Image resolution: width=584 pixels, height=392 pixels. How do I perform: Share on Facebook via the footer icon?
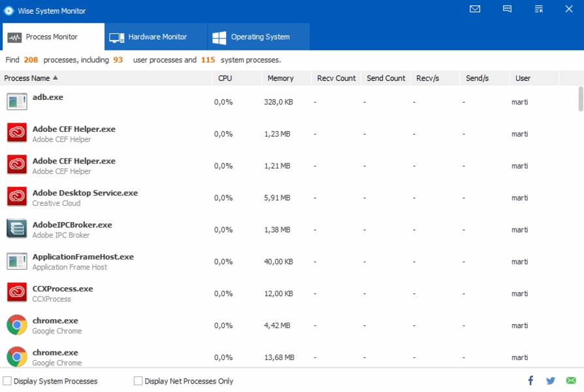pyautogui.click(x=530, y=381)
